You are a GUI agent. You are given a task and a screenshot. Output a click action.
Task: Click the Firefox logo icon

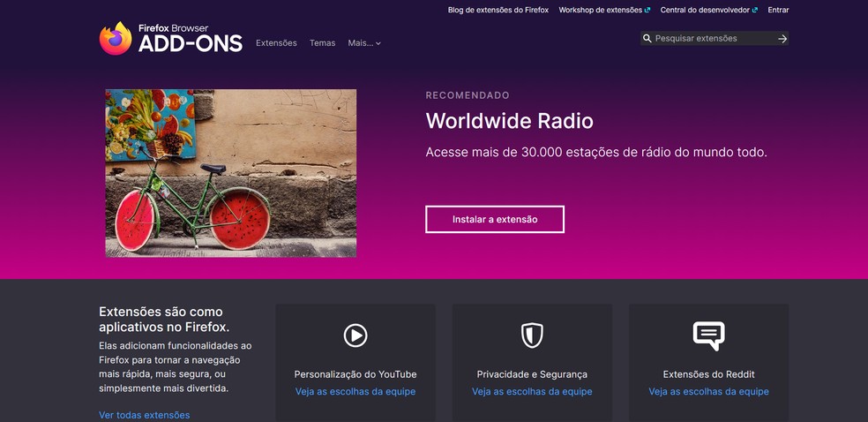[116, 38]
